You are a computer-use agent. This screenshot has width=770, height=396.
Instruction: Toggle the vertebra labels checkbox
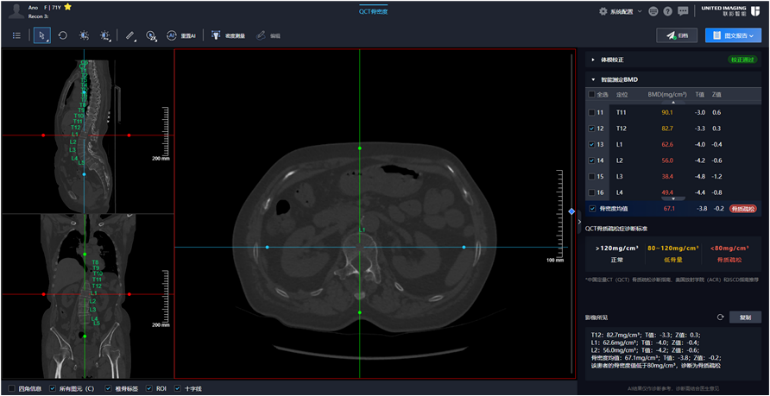click(108, 389)
